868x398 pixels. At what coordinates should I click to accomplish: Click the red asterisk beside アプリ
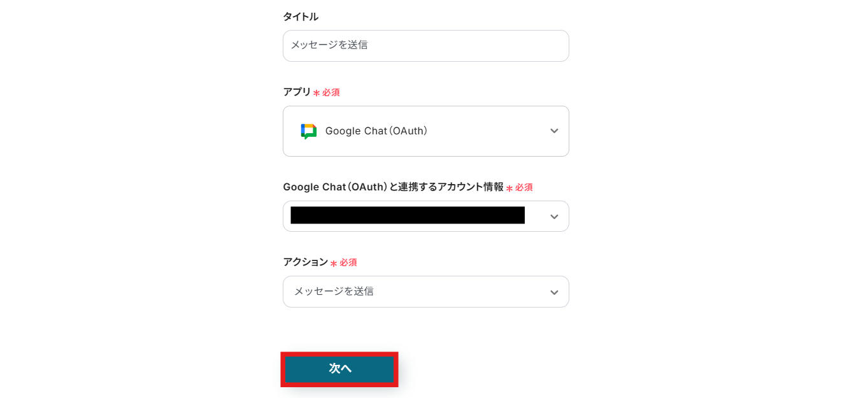tap(317, 93)
